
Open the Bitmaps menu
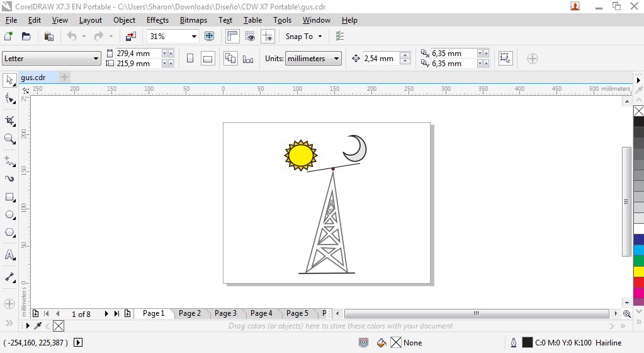(193, 20)
